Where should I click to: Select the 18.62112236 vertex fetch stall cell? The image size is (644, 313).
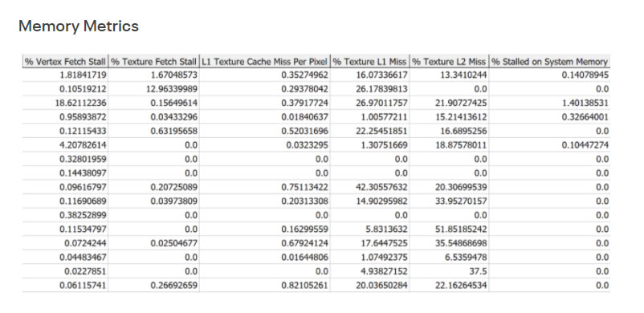(65, 103)
